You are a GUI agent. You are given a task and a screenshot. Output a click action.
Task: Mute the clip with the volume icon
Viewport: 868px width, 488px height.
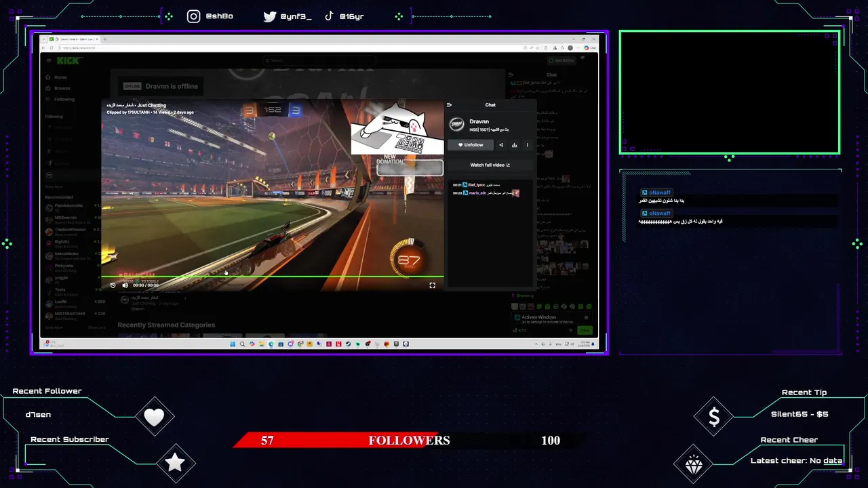(125, 285)
